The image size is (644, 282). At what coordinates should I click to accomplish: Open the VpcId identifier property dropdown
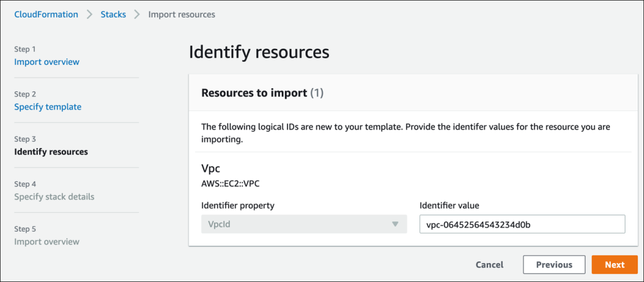tap(304, 224)
